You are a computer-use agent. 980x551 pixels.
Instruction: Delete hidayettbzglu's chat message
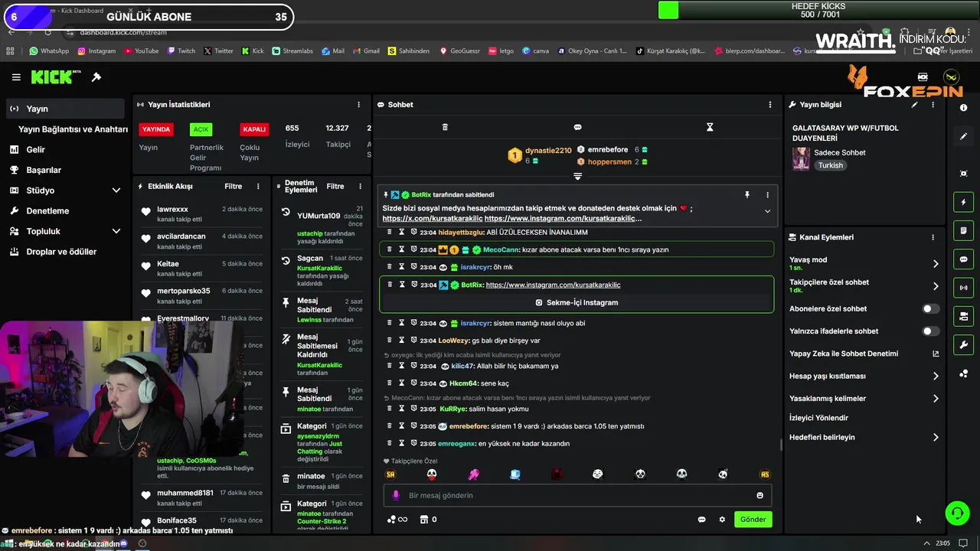(389, 232)
